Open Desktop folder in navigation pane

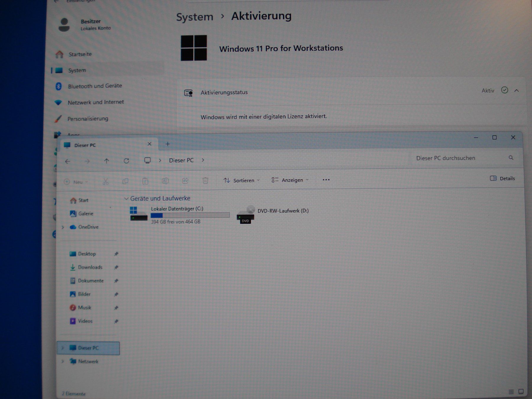[82, 254]
